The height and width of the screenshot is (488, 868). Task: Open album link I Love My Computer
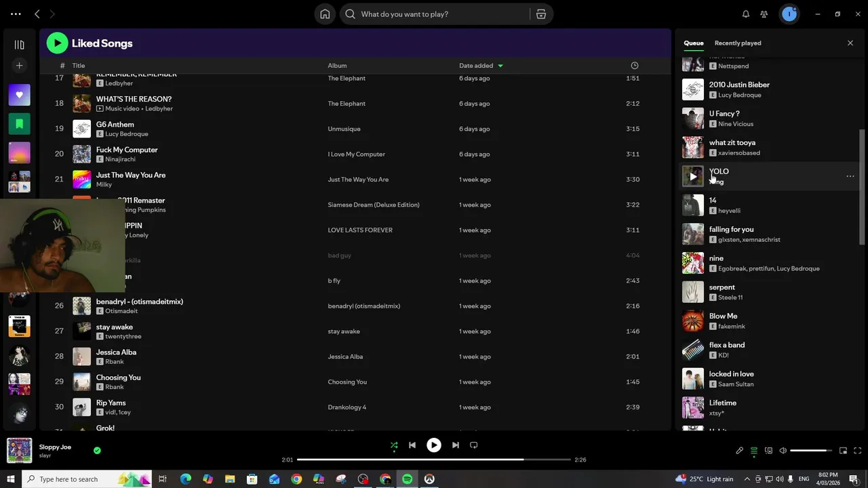[356, 155]
